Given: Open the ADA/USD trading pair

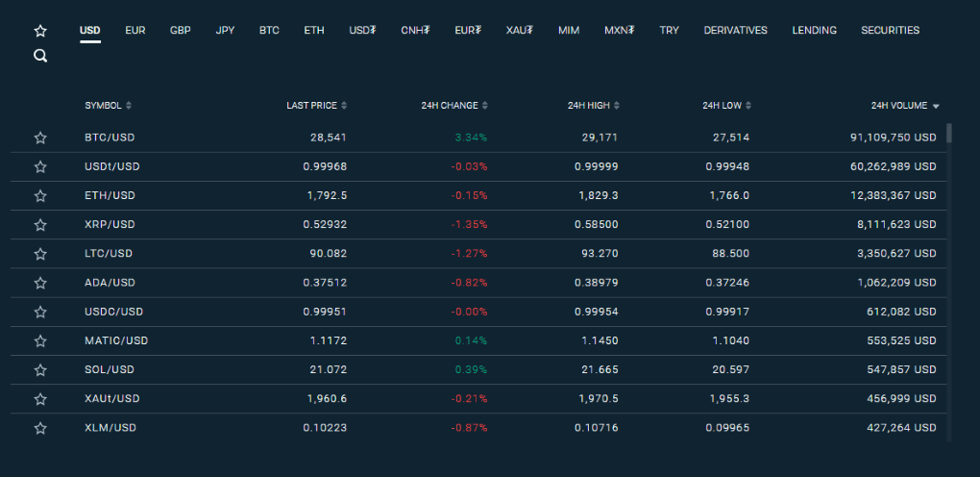Looking at the screenshot, I should tap(110, 283).
